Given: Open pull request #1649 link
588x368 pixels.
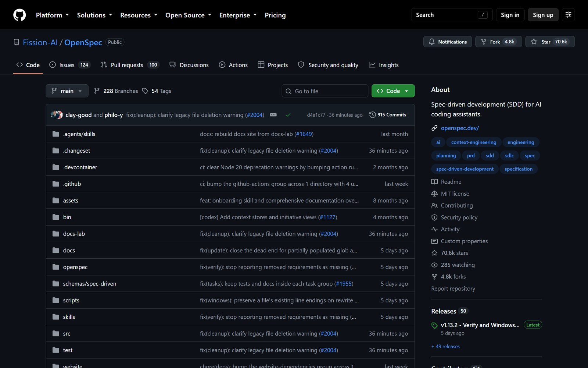Looking at the screenshot, I should pos(304,134).
